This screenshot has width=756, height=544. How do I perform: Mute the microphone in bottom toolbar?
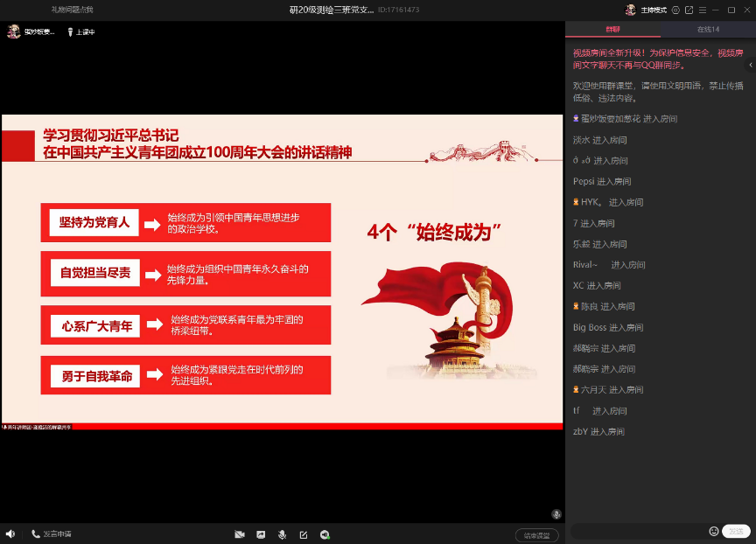point(282,534)
